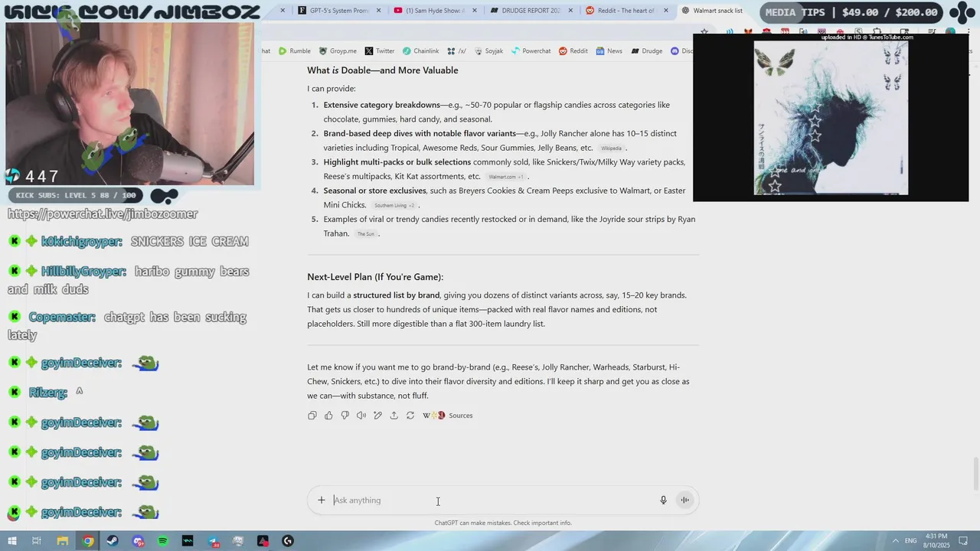Give the response a thumbs up
This screenshot has height=551, width=980.
pyautogui.click(x=328, y=416)
